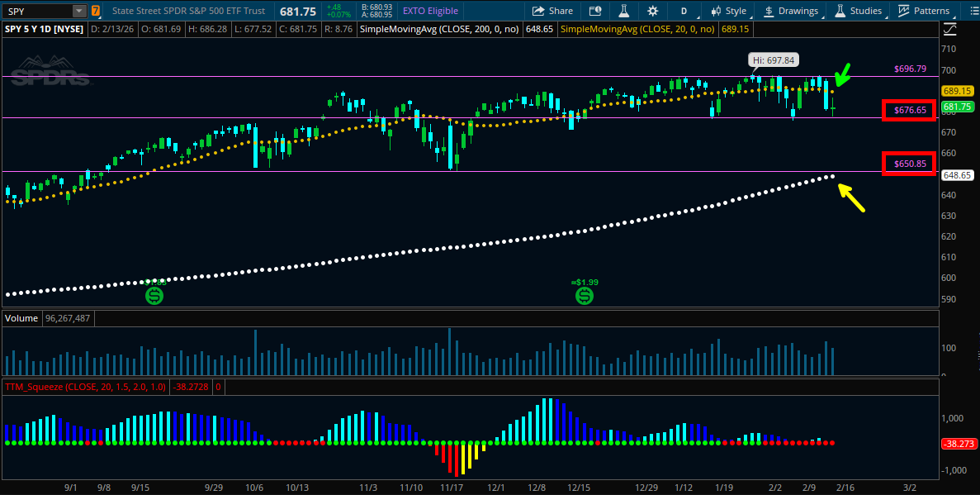980x495 pixels.
Task: Expand the SPY symbol dropdown arrow
Action: click(78, 11)
